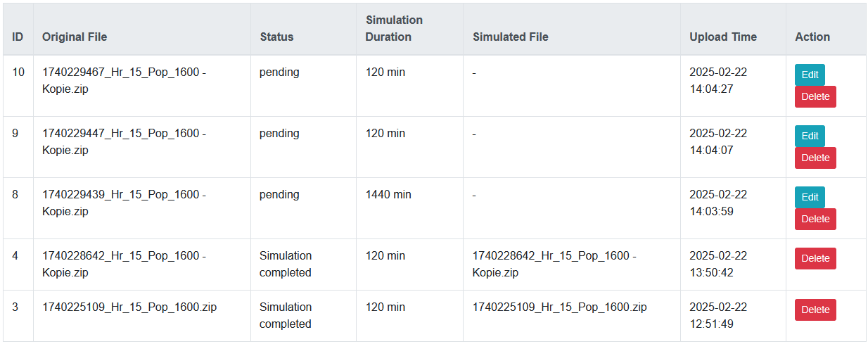The height and width of the screenshot is (344, 868).
Task: Delete the row with ID 8
Action: [815, 219]
